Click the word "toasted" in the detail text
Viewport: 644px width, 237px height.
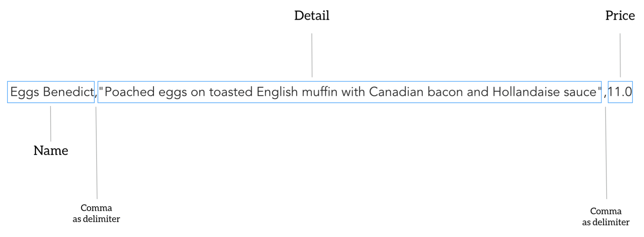[x=231, y=92]
